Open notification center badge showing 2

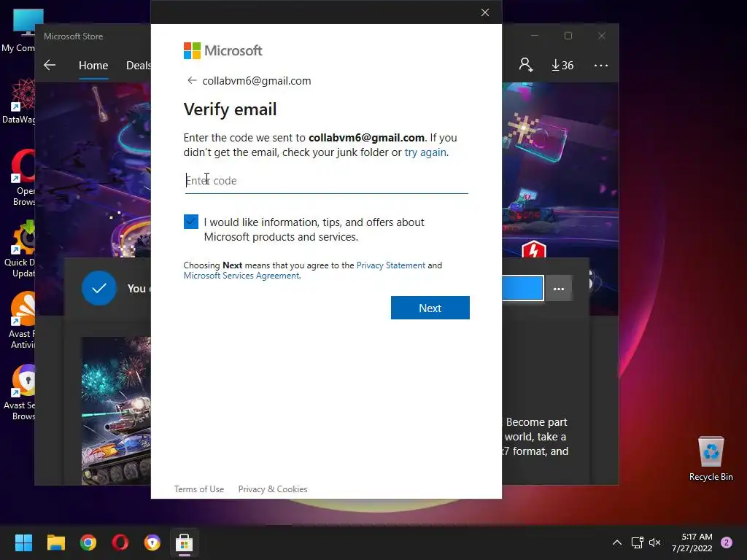727,542
